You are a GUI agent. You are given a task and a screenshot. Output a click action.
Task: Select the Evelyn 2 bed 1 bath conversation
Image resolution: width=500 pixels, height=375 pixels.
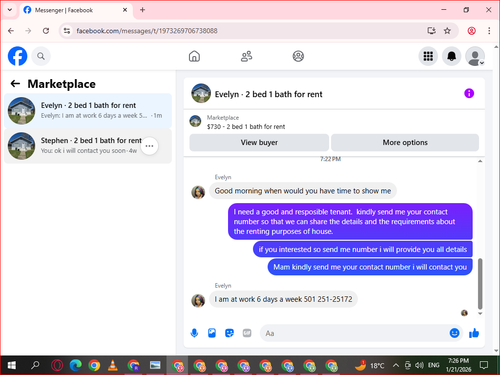88,111
